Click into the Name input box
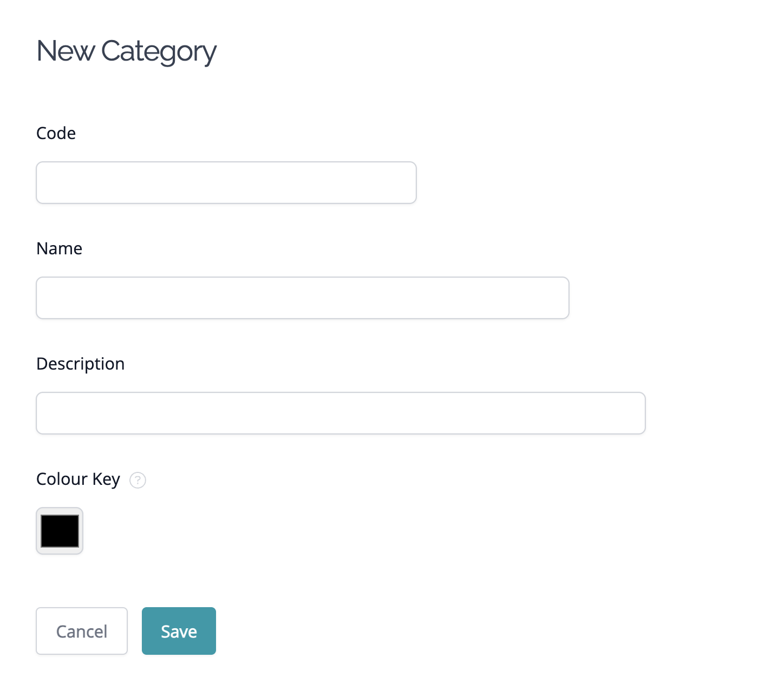Screen dimensions: 784x684 pos(303,298)
